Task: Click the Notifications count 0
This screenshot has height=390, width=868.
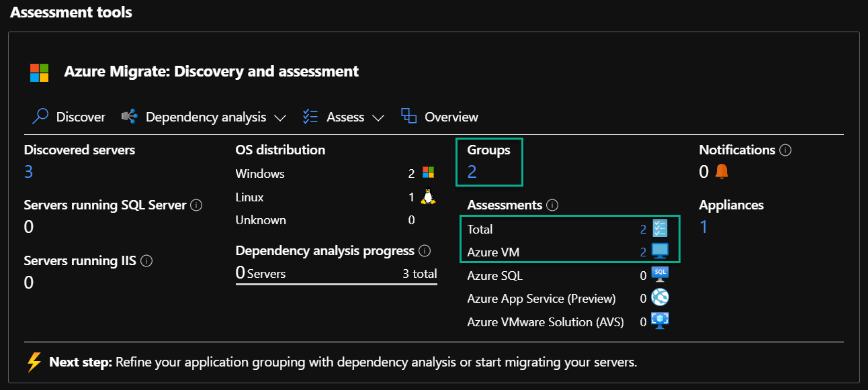Action: [x=704, y=172]
